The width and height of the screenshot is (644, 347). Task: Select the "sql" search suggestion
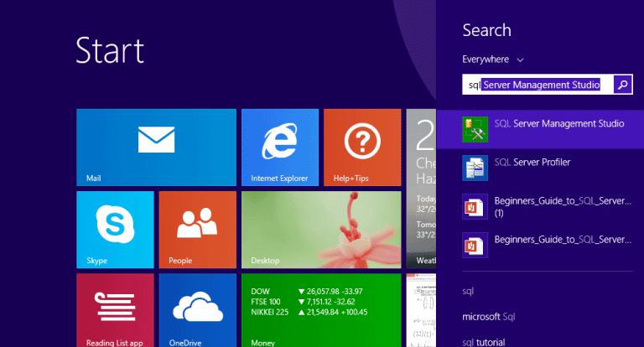(x=470, y=291)
